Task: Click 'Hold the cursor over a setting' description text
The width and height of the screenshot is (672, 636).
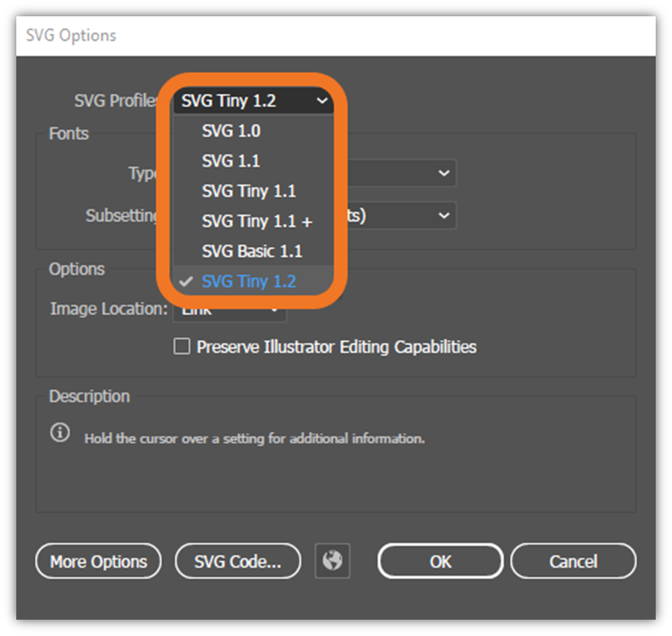Action: (x=254, y=439)
